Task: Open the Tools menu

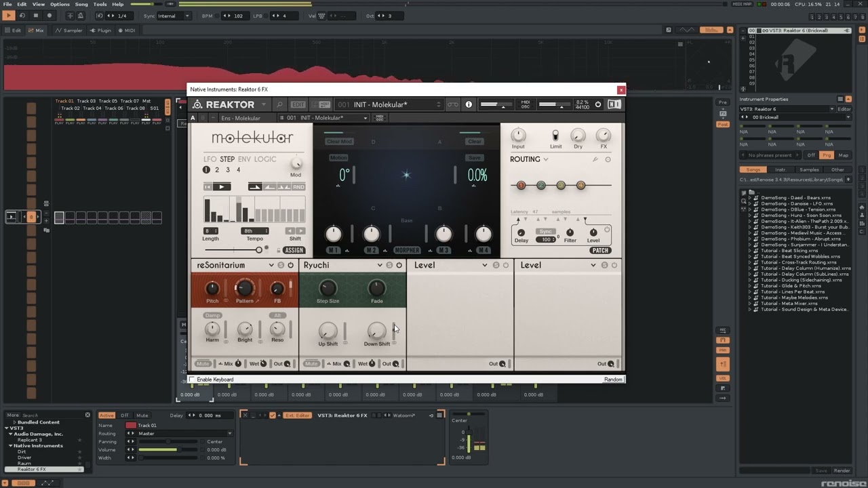Action: click(100, 4)
